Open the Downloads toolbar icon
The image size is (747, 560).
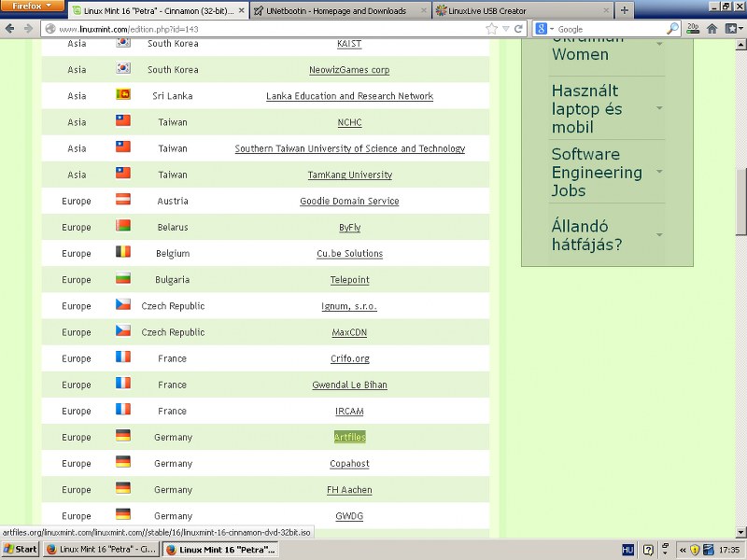(693, 29)
